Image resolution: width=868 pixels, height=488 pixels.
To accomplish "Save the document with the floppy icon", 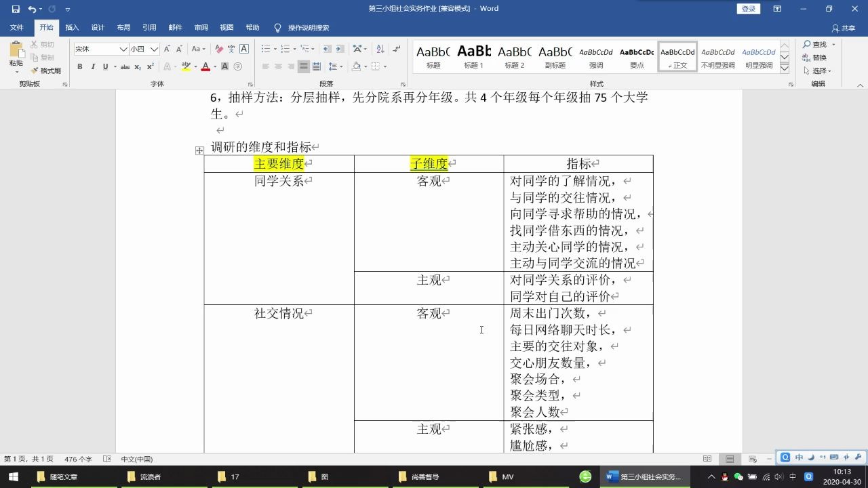I will pyautogui.click(x=16, y=9).
